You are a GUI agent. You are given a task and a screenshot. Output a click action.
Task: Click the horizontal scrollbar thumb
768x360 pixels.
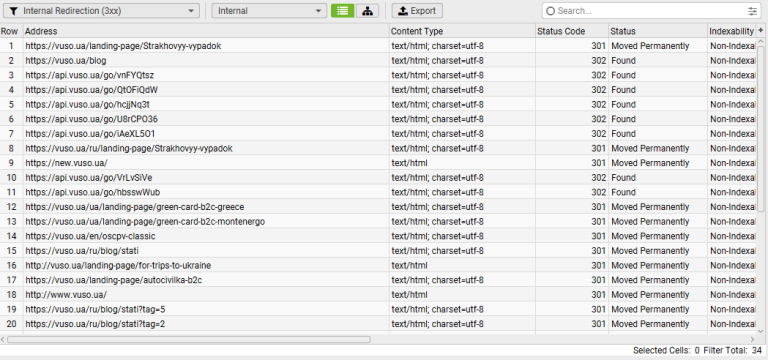coord(189,339)
